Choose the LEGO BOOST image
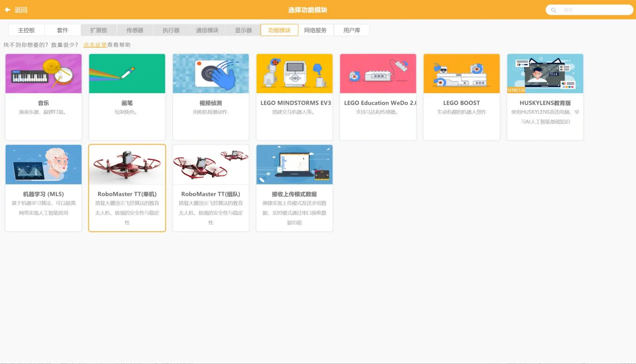Screen dimensions: 636x364 [x=462, y=73]
